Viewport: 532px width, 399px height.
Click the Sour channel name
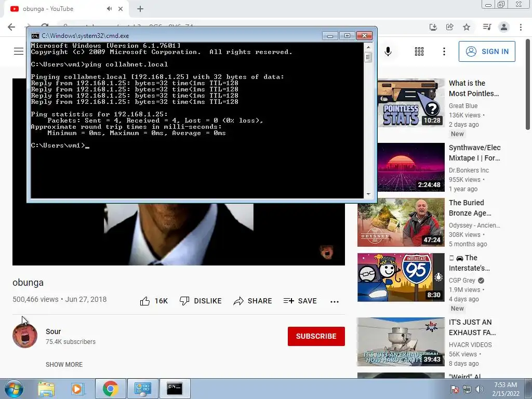click(x=54, y=331)
